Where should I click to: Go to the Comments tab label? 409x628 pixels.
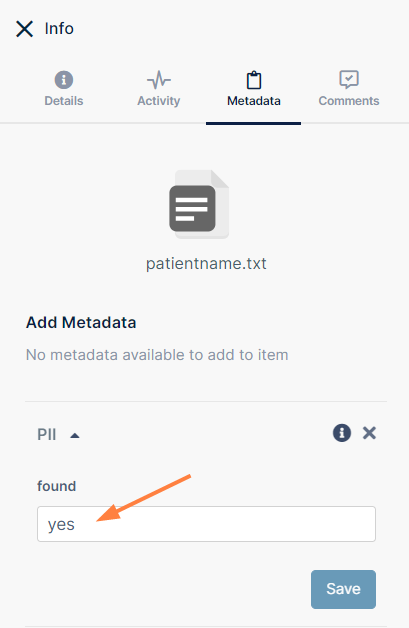(x=349, y=101)
